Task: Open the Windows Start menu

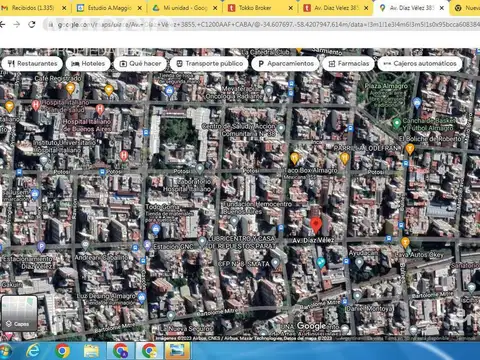Action: point(5,351)
